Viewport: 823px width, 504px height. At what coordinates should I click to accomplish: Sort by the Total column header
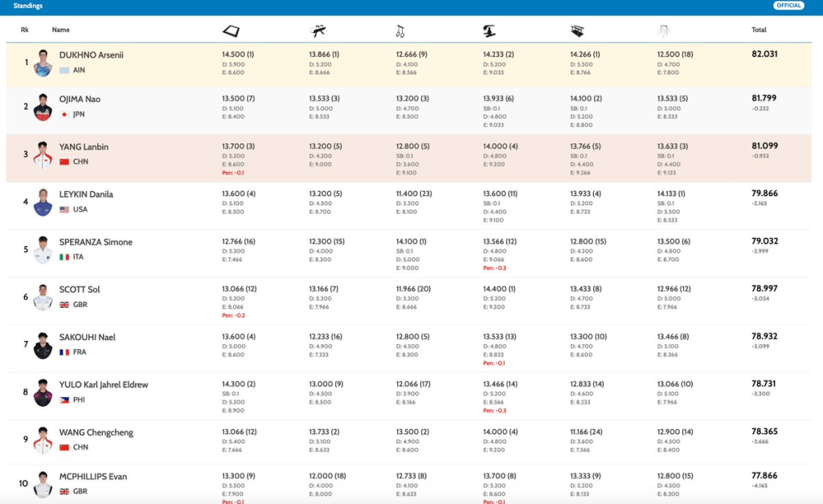[759, 30]
